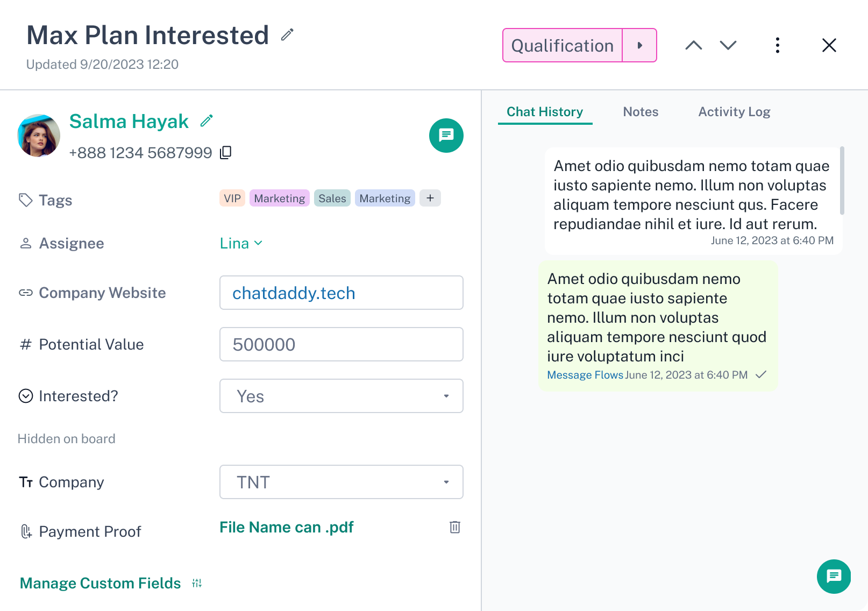
Task: Go to previous deal with up chevron
Action: tap(693, 45)
